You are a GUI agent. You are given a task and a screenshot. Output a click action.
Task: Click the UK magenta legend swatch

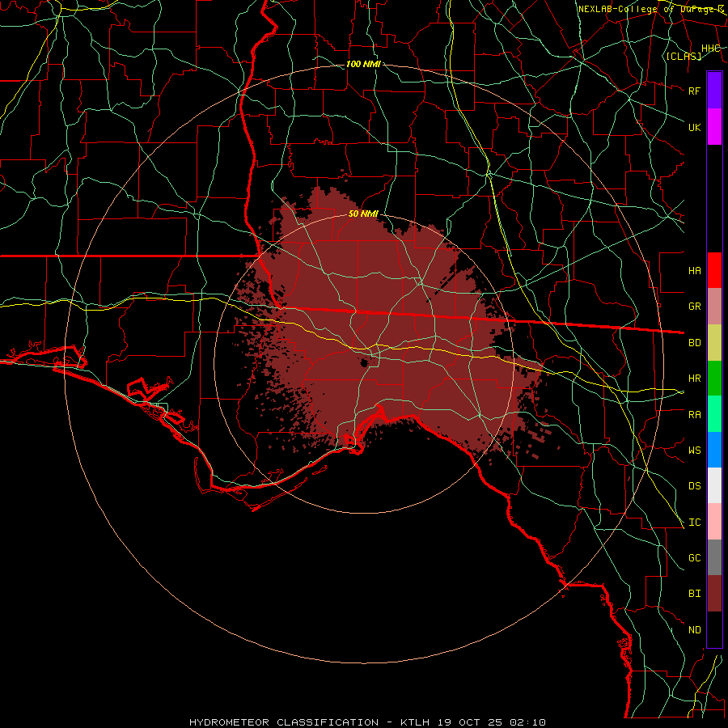pyautogui.click(x=714, y=127)
